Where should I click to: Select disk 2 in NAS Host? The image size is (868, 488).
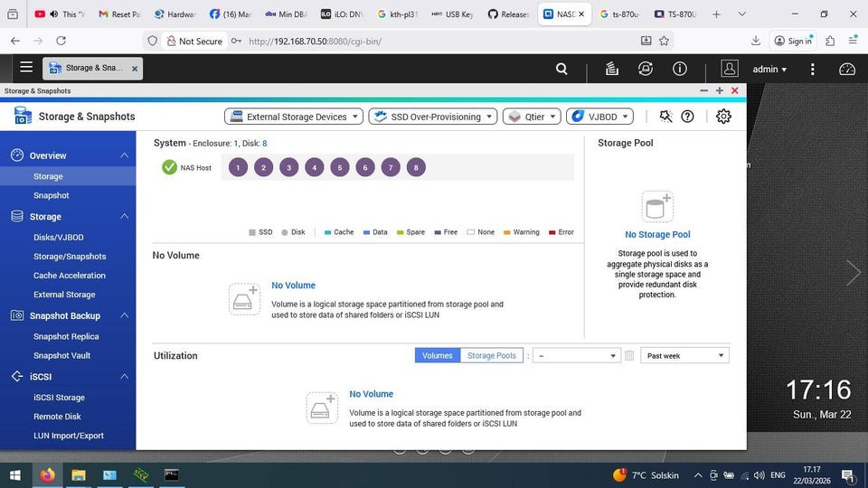[263, 167]
